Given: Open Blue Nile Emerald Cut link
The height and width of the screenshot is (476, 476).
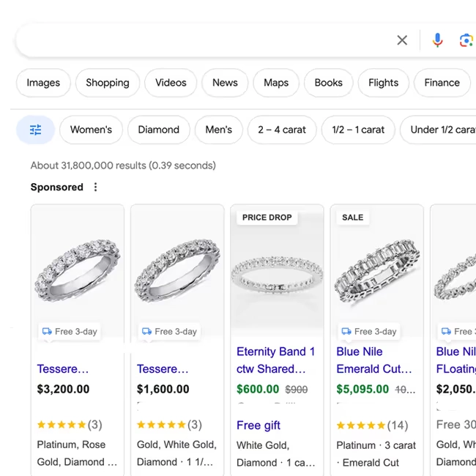Looking at the screenshot, I should pos(374,360).
